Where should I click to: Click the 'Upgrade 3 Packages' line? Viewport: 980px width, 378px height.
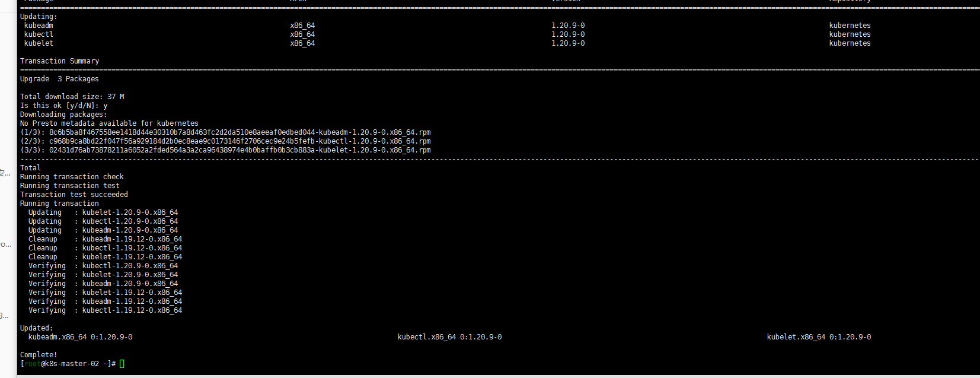coord(59,79)
